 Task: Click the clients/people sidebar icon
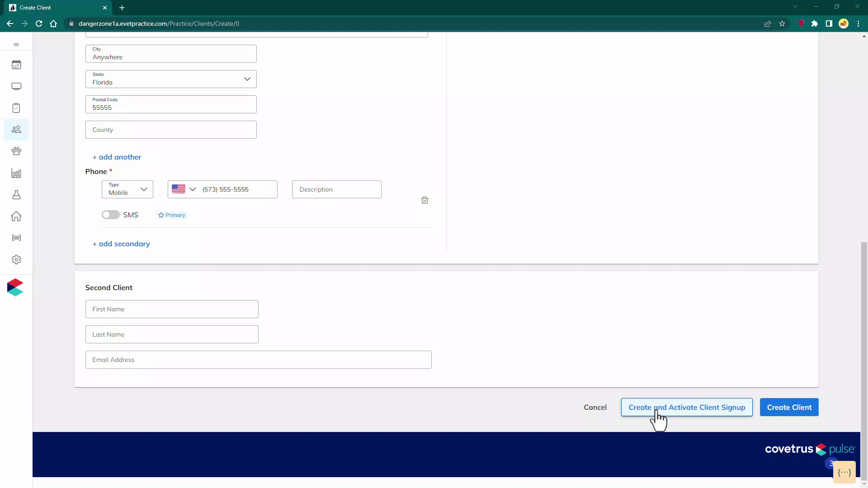(x=16, y=129)
